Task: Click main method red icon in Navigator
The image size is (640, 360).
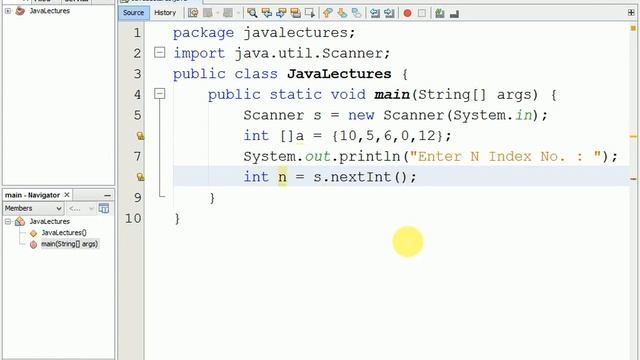Action: [33, 244]
